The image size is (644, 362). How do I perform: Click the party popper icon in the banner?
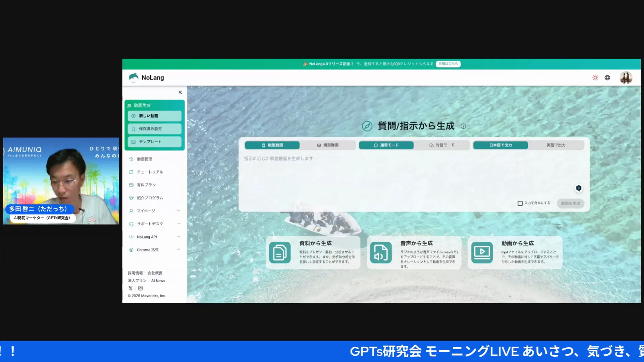click(x=305, y=64)
